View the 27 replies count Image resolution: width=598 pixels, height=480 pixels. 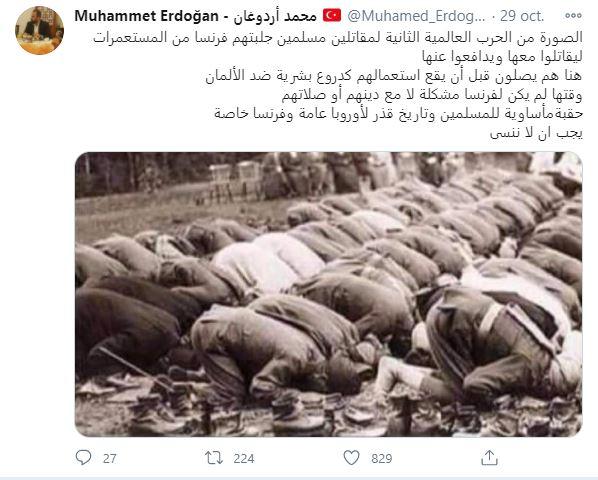[x=109, y=458]
